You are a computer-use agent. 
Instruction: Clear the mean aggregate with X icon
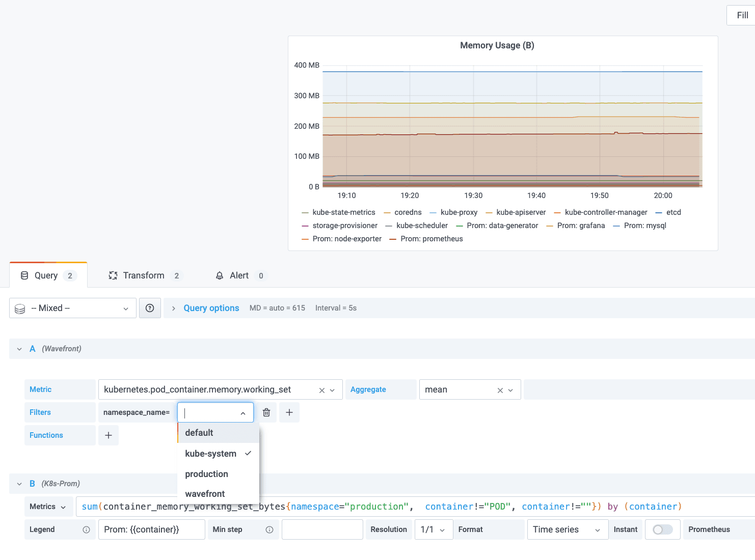point(500,390)
